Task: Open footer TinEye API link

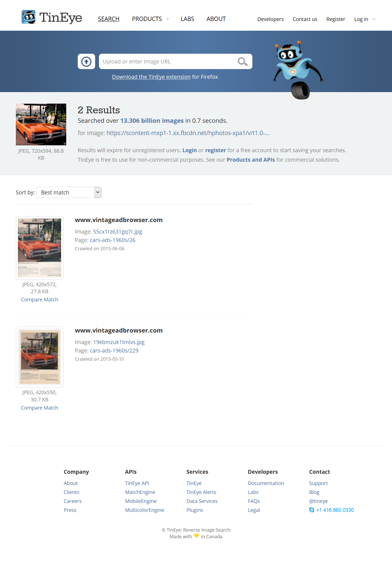Action: coord(137,483)
